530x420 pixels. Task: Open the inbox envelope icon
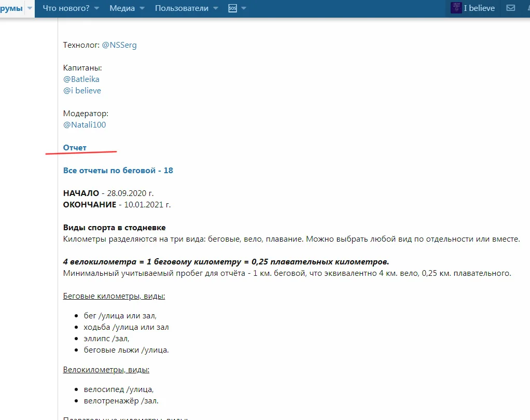click(x=510, y=8)
